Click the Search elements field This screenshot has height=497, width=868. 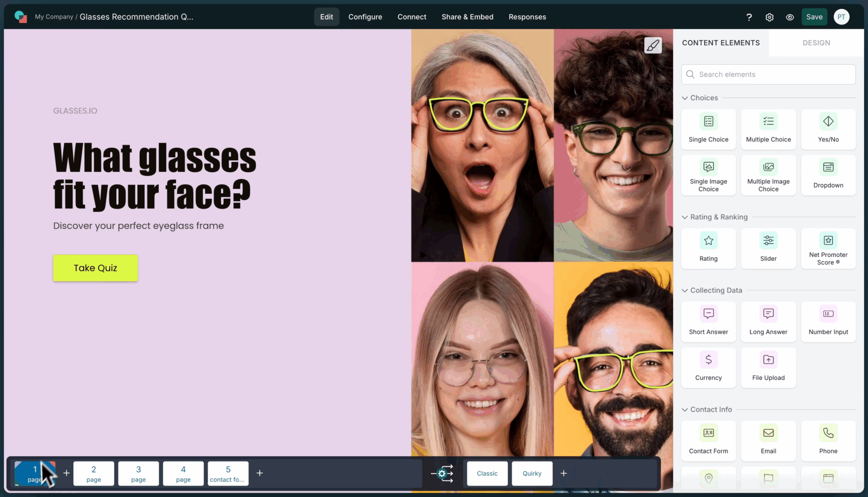tap(768, 74)
